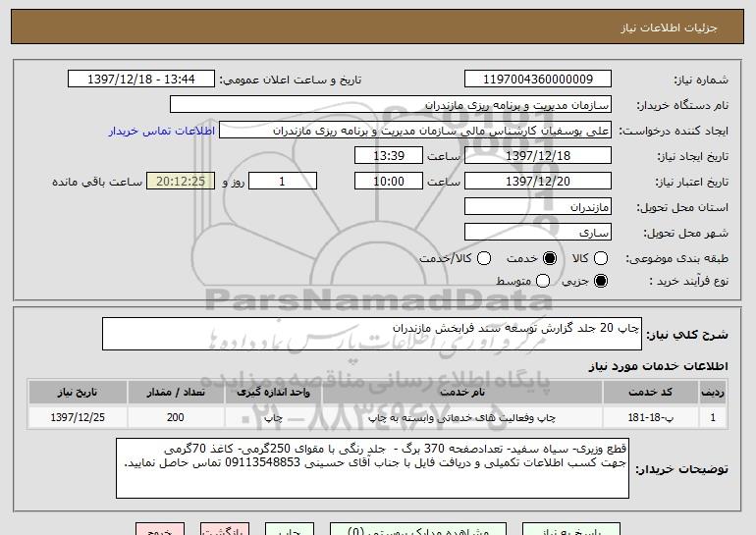Click service code cell پ-18-181
Screen dimensions: 756x535
point(650,417)
